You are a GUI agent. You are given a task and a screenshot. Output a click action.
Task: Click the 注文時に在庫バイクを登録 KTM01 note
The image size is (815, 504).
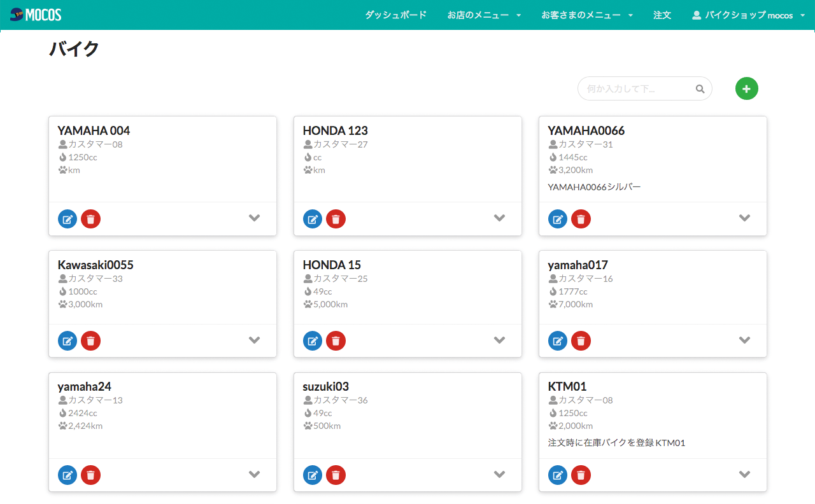(x=616, y=443)
